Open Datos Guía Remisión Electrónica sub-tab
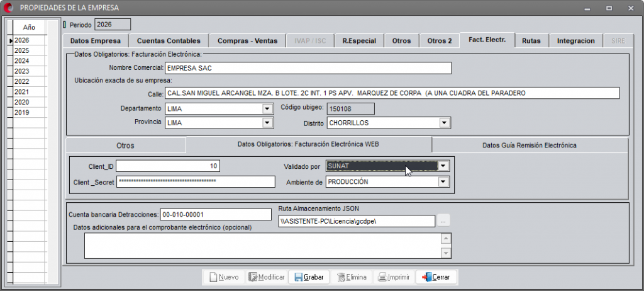The image size is (644, 291). 530,145
